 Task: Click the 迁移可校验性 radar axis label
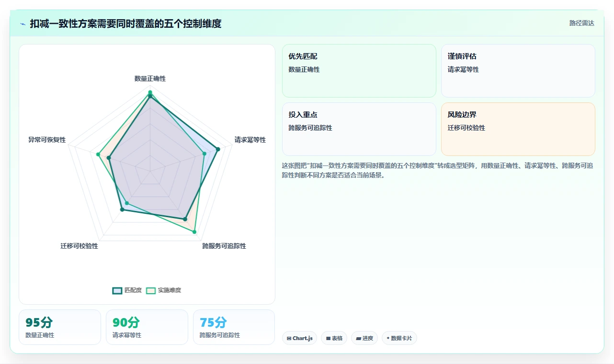tap(79, 246)
